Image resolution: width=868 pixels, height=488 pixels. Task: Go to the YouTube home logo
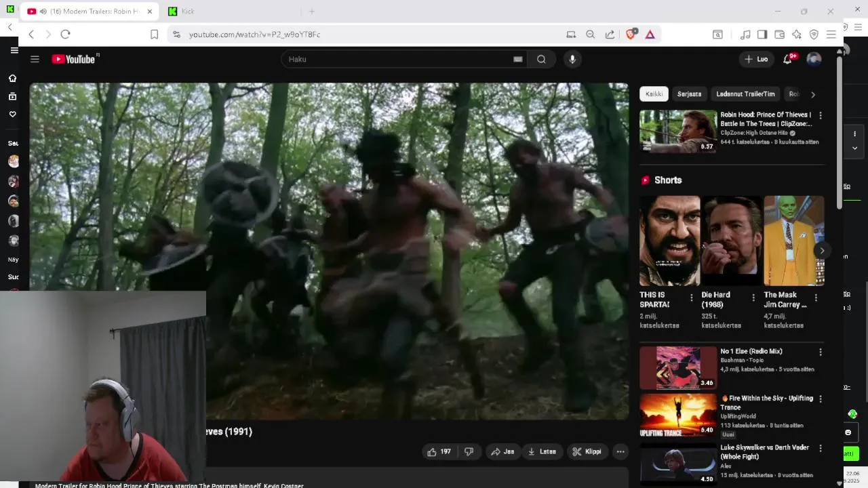tap(75, 59)
